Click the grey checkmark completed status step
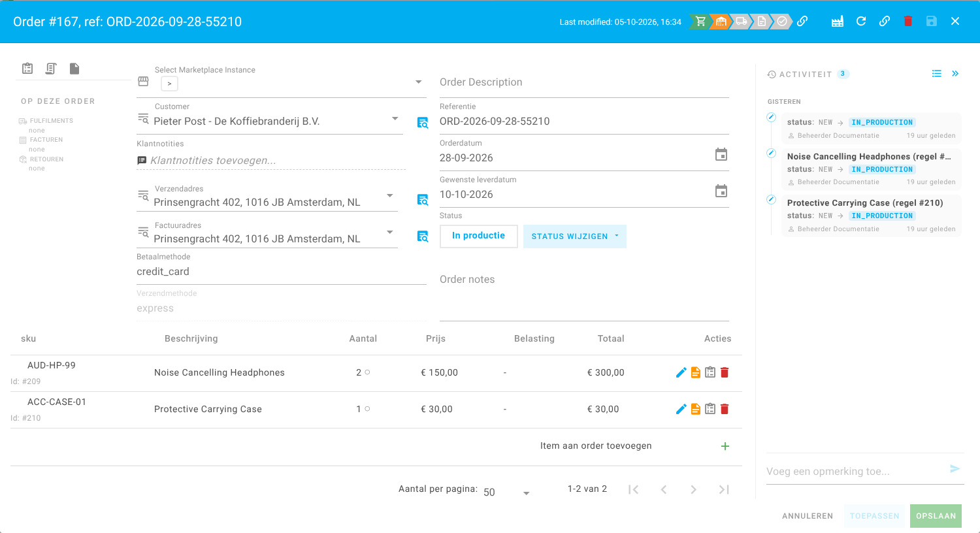Image resolution: width=980 pixels, height=533 pixels. point(782,22)
